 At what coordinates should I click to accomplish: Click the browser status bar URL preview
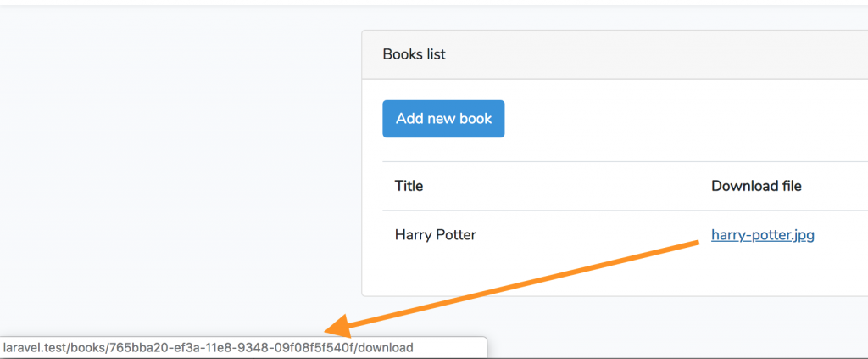[243, 347]
